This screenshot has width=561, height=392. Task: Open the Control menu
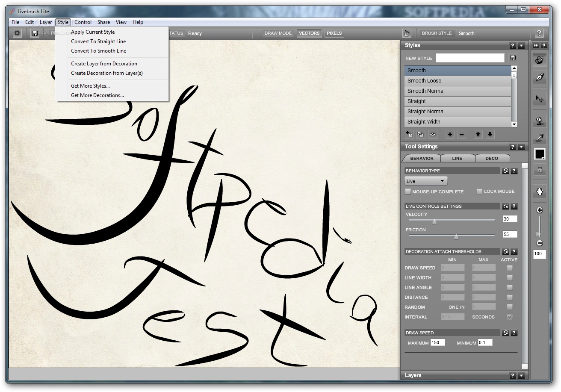[83, 22]
